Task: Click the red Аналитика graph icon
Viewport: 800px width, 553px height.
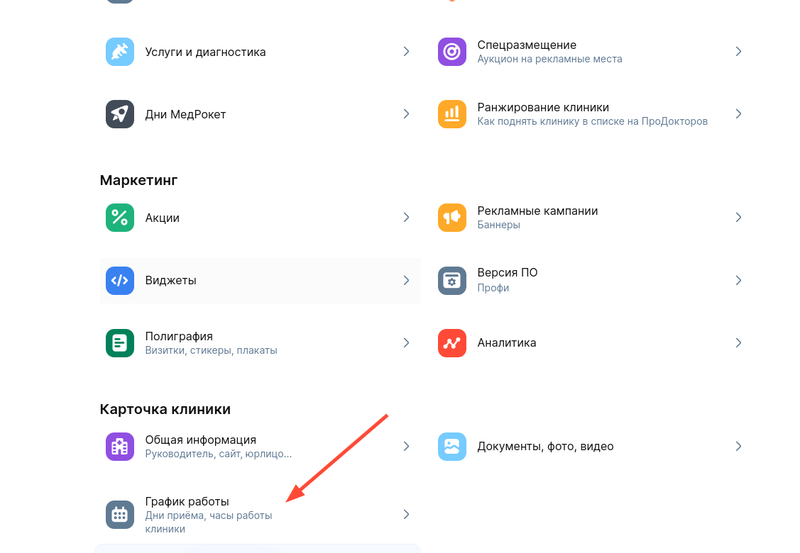Action: pos(452,343)
